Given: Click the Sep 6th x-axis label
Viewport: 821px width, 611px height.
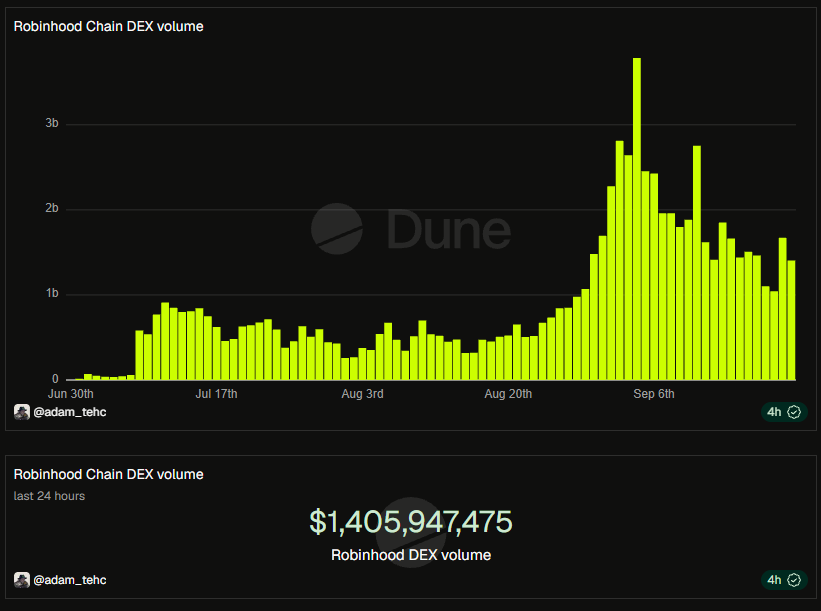Looking at the screenshot, I should click(654, 394).
